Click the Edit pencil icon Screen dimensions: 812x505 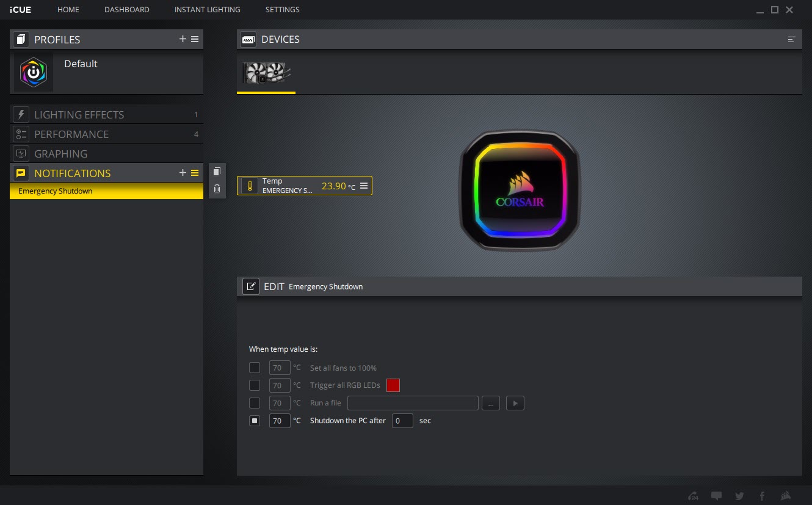[x=251, y=286]
